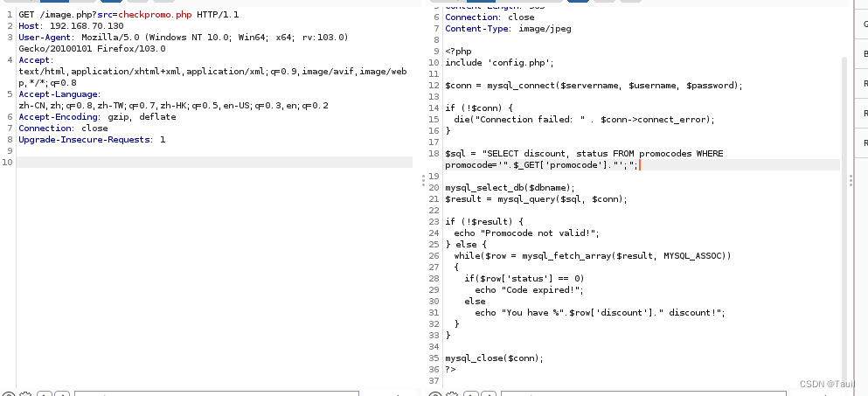The image size is (868, 396).
Task: Click the '$conn = mysql_connect' line
Action: coord(594,86)
